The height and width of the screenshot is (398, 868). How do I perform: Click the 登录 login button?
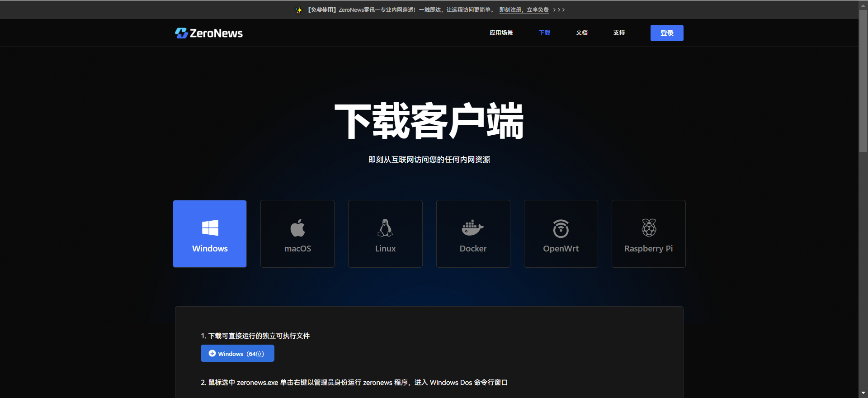pos(667,33)
